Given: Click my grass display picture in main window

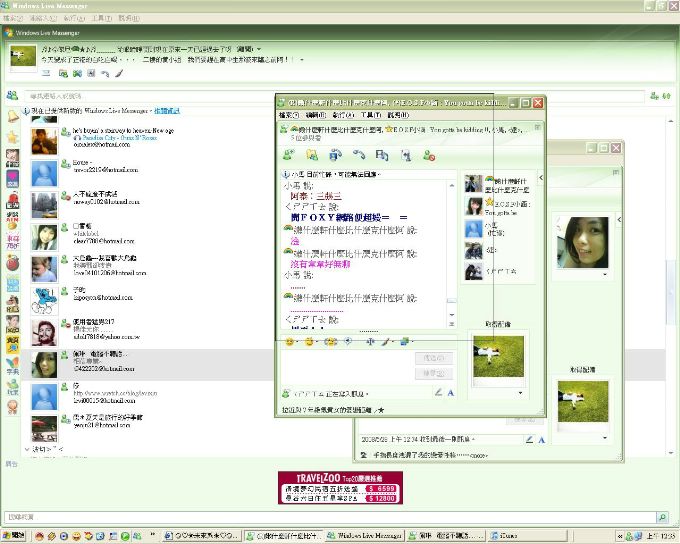Looking at the screenshot, I should coord(23,57).
